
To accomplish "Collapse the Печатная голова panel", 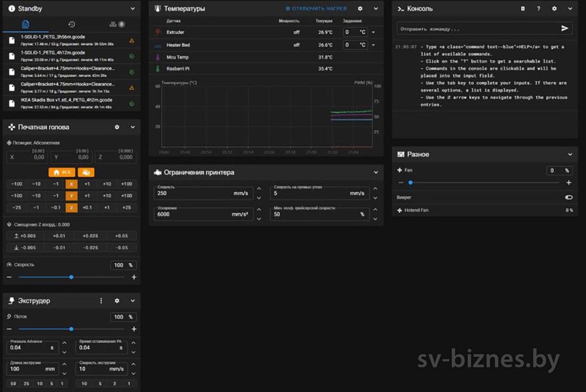I will pyautogui.click(x=133, y=127).
